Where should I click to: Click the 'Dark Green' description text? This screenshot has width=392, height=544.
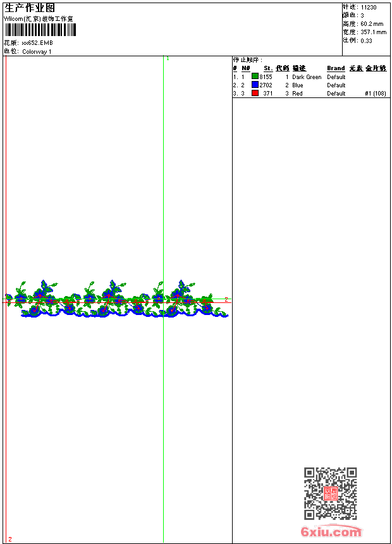(x=307, y=77)
